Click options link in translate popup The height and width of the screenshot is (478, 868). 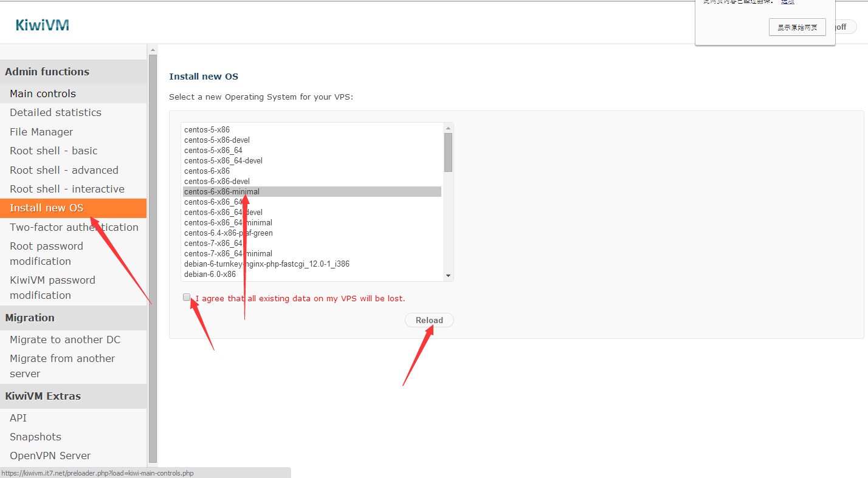point(788,2)
